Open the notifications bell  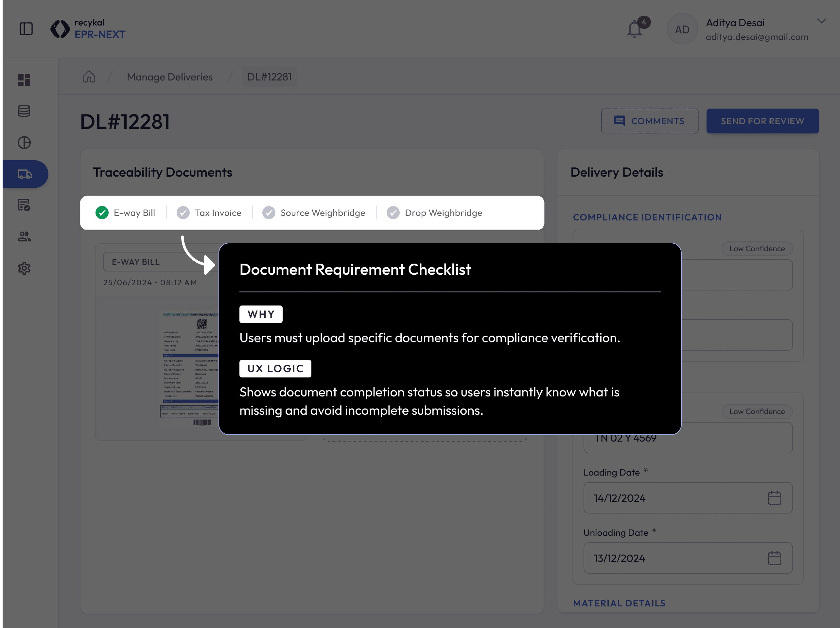click(635, 30)
